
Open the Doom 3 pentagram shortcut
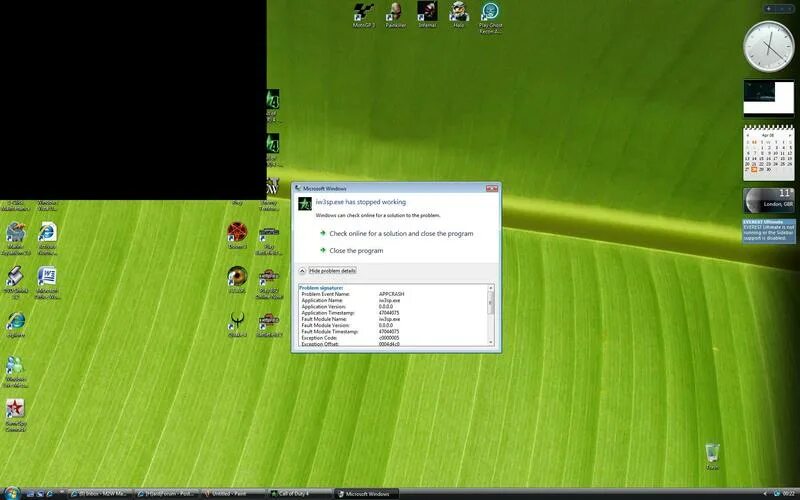click(x=237, y=235)
